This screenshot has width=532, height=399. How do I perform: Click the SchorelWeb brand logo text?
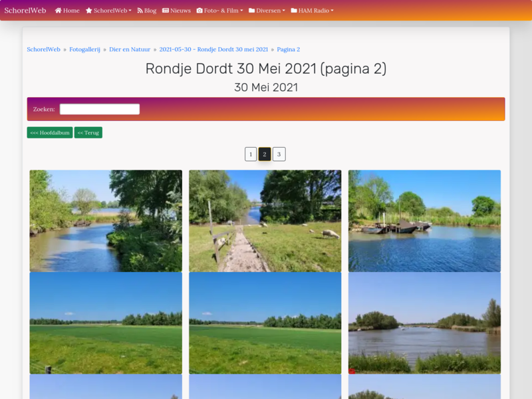[x=25, y=11]
